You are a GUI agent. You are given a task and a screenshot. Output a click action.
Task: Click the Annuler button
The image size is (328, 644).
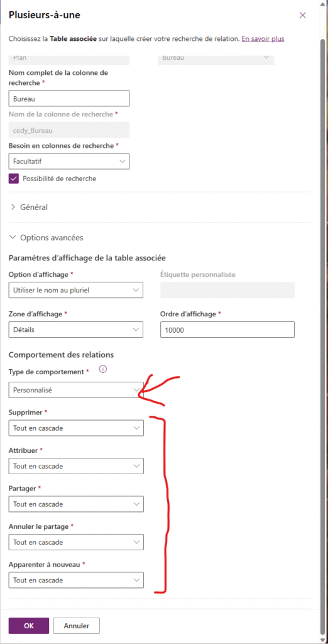(77, 626)
